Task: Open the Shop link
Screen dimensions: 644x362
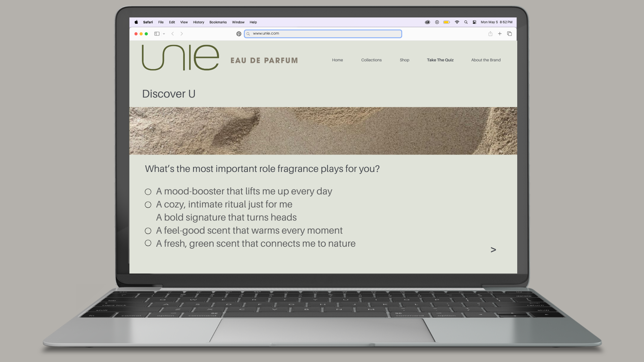Action: [405, 60]
